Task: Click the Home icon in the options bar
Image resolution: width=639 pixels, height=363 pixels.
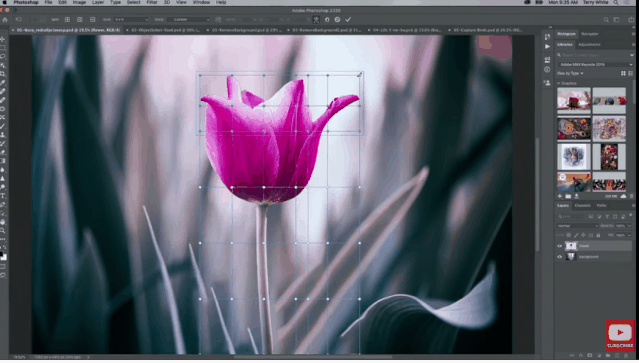Action: click(5, 19)
